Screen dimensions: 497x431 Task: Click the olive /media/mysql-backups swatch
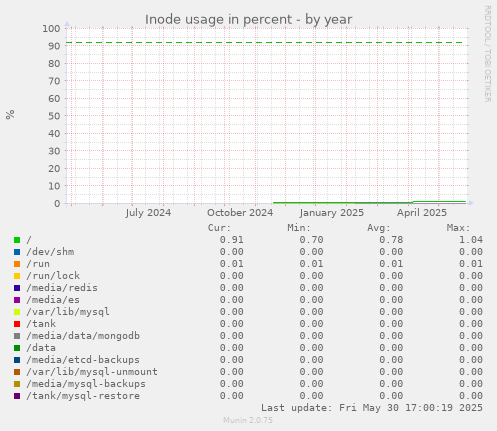click(x=17, y=384)
